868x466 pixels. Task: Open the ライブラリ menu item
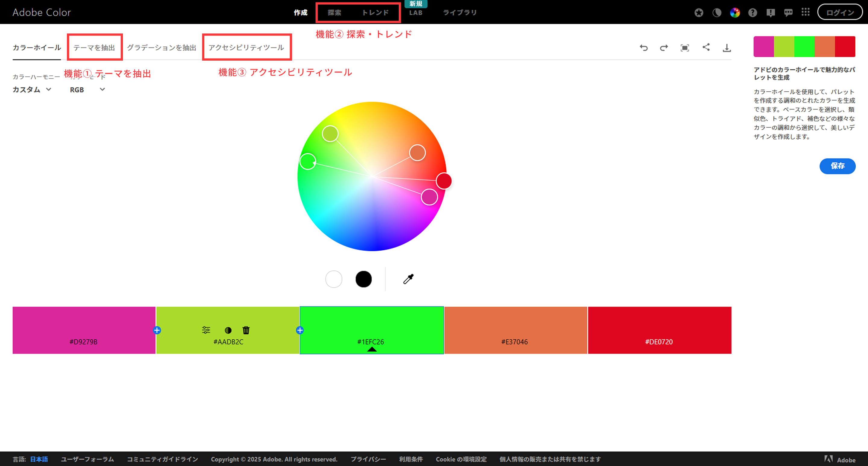pyautogui.click(x=460, y=12)
